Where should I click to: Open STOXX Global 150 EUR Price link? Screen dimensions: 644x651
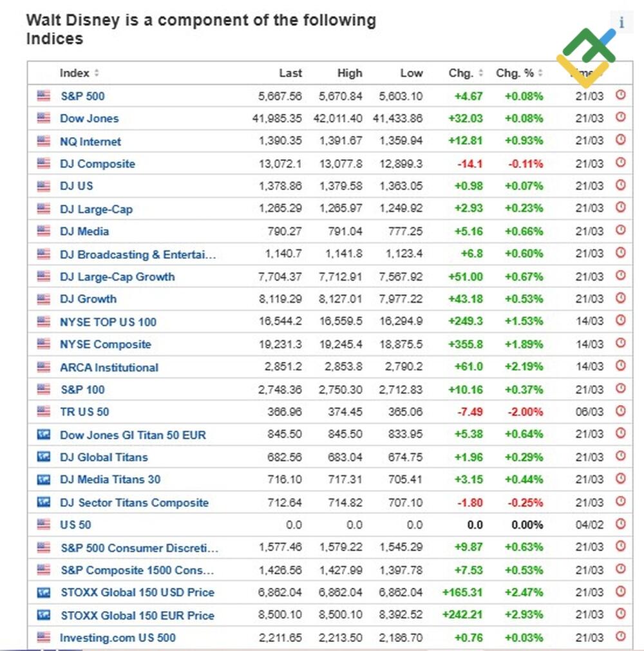pyautogui.click(x=137, y=616)
